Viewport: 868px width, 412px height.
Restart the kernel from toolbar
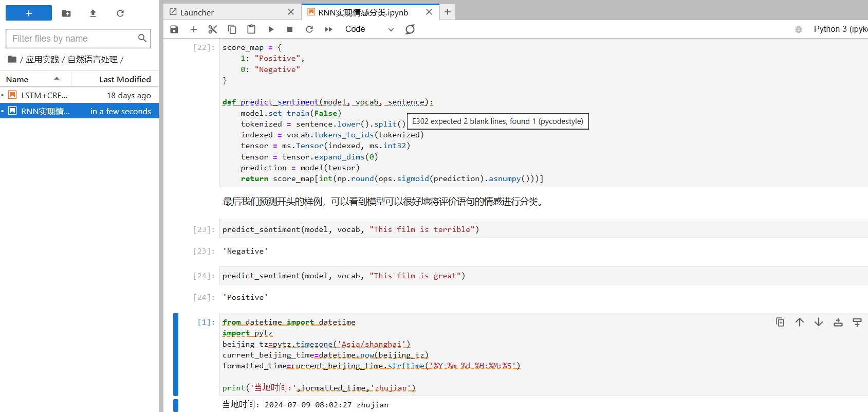tap(309, 29)
